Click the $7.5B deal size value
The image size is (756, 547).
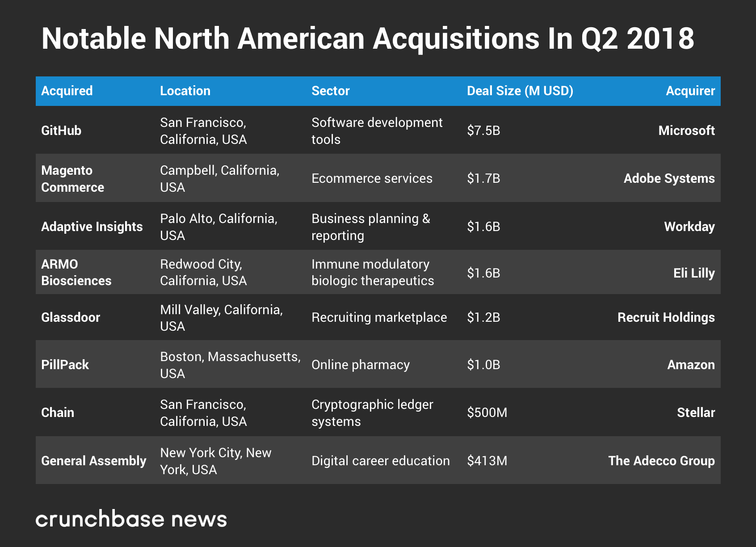click(483, 130)
